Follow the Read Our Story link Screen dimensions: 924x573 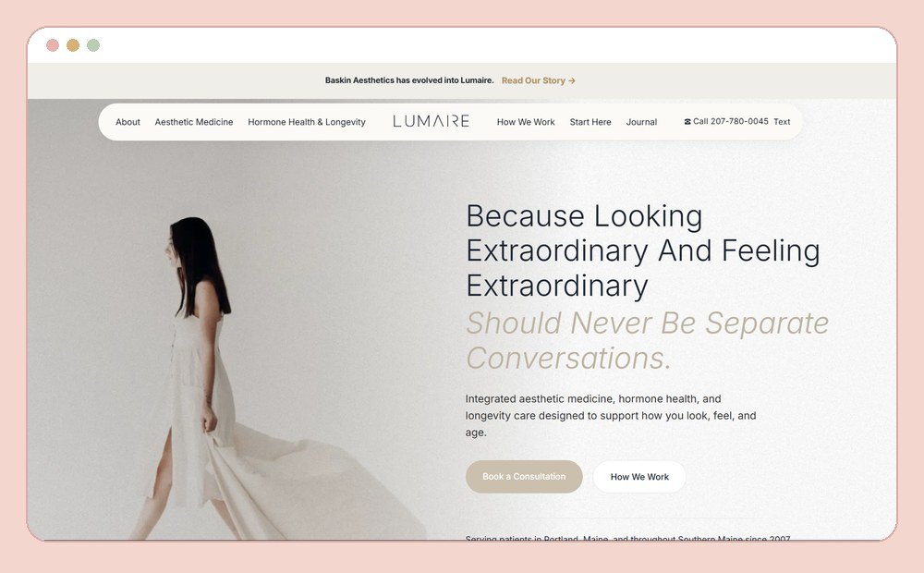(538, 80)
